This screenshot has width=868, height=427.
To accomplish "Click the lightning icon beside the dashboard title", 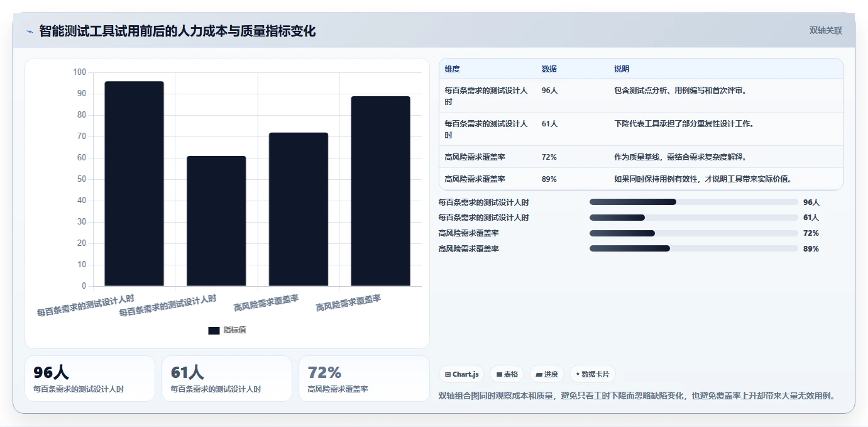I will [30, 31].
